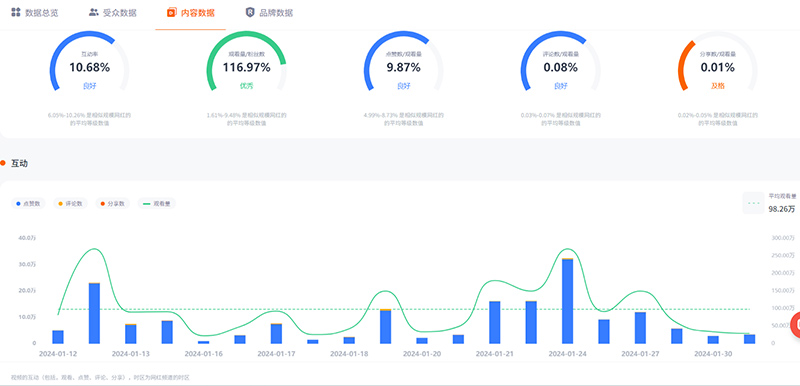Click the 0.03%-0.07% benchmark description

pos(560,119)
